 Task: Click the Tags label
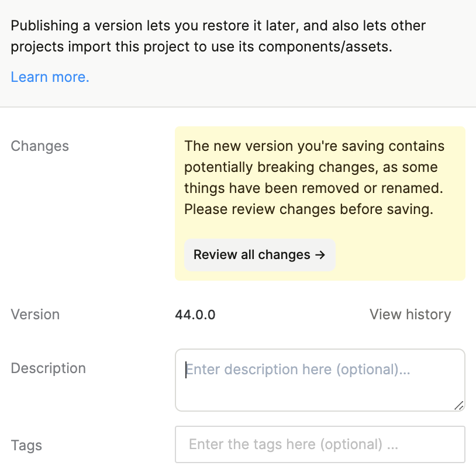click(x=26, y=446)
